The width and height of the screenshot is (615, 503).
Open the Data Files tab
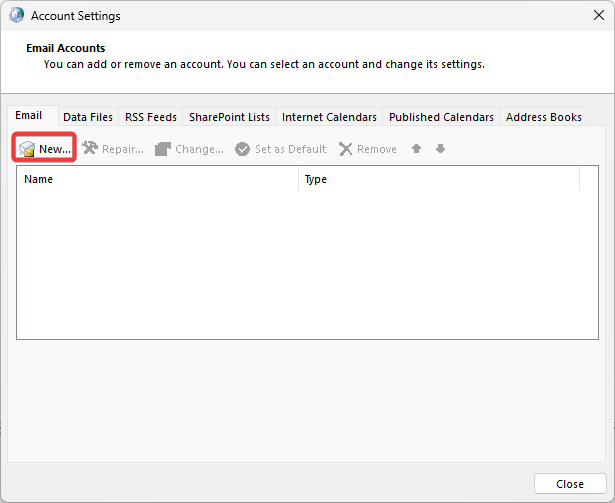click(x=88, y=117)
